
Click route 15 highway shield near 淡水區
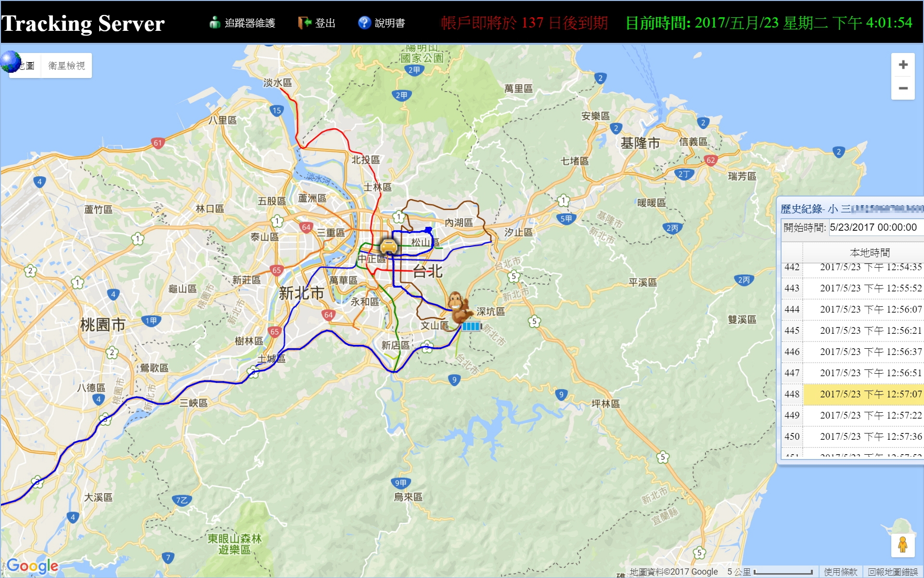[276, 111]
